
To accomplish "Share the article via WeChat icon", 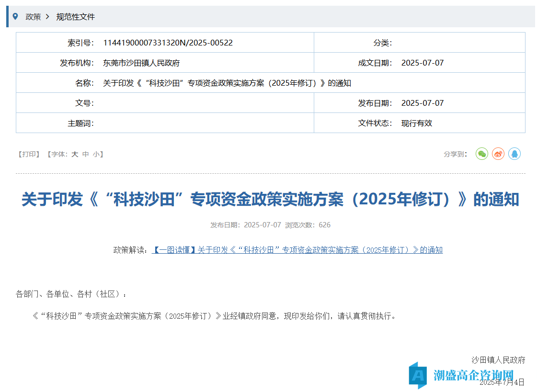I will [x=481, y=154].
